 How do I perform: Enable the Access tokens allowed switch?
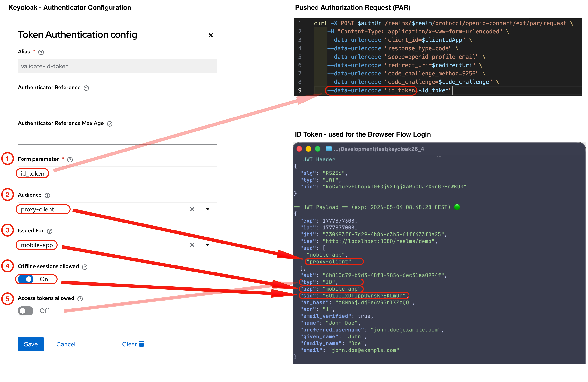click(26, 311)
